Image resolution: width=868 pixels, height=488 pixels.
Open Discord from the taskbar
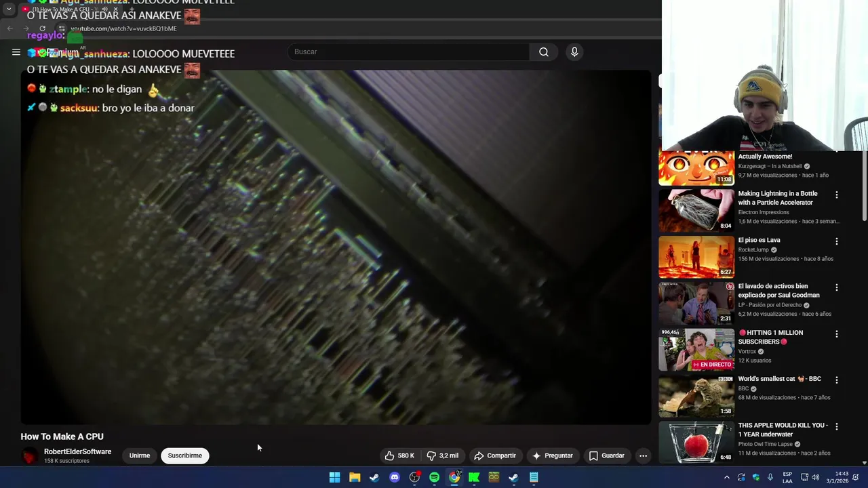[x=395, y=477]
